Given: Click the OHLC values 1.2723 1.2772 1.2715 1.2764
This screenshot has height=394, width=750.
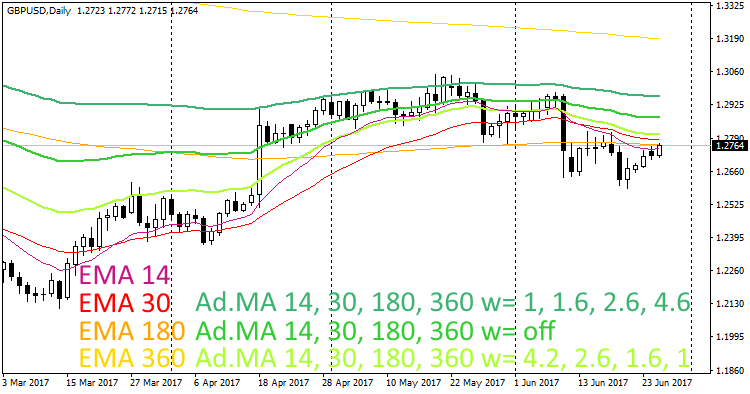Looking at the screenshot, I should coord(137,11).
